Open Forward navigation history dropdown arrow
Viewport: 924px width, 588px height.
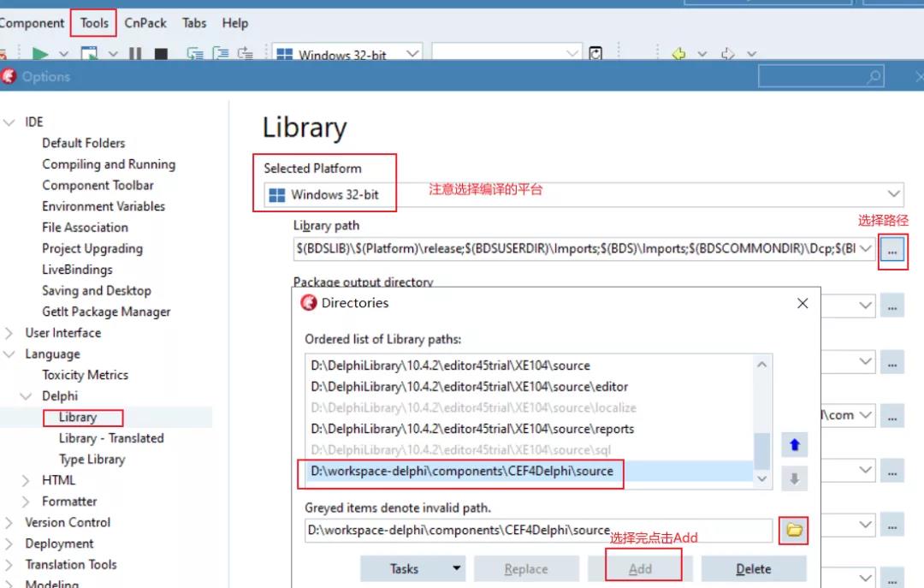(751, 54)
